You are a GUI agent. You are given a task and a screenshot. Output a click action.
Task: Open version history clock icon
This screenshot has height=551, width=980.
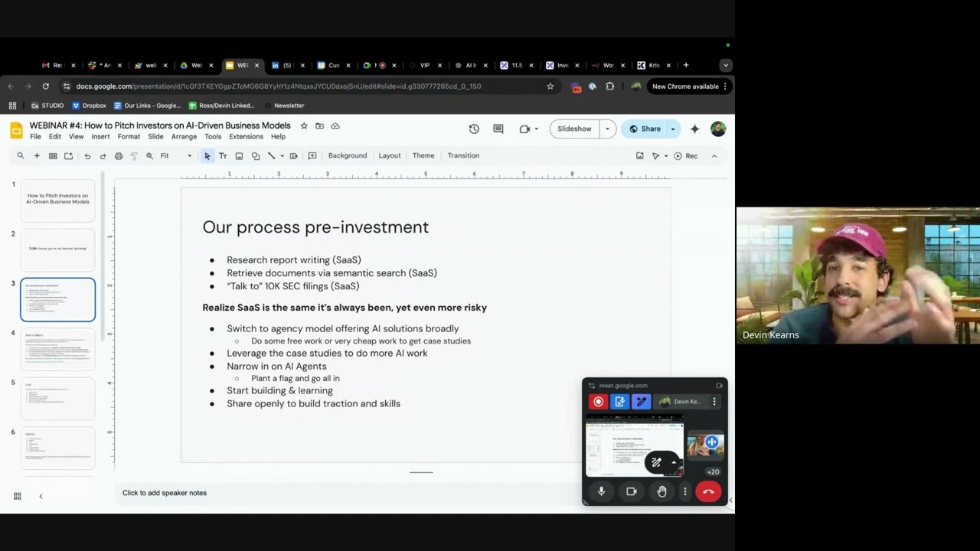(x=474, y=129)
